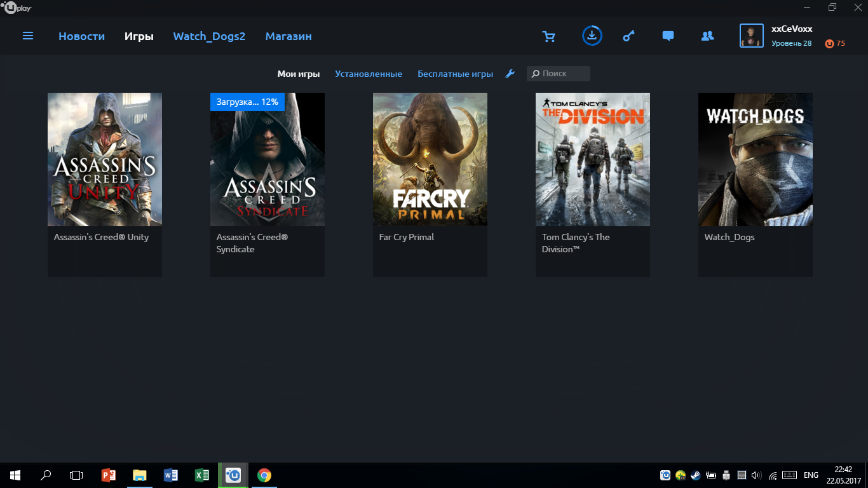Click the Uplay tray icon
The width and height of the screenshot is (868, 488).
coord(665,475)
